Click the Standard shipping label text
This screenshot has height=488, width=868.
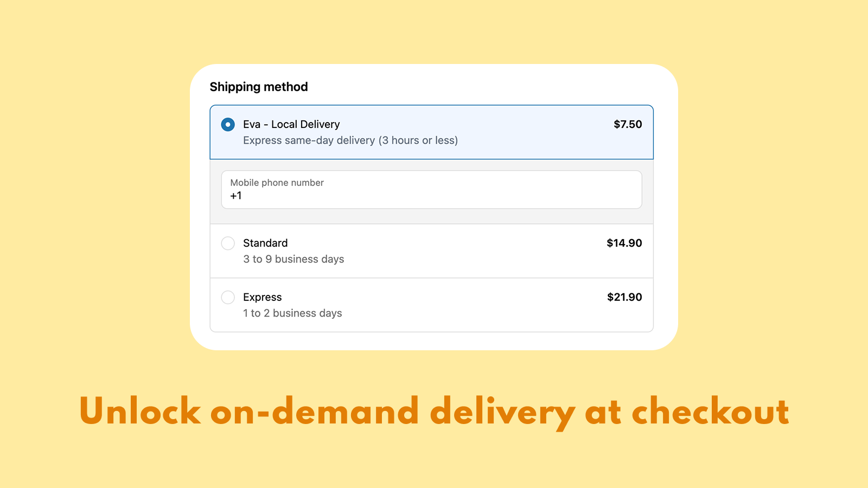coord(265,243)
